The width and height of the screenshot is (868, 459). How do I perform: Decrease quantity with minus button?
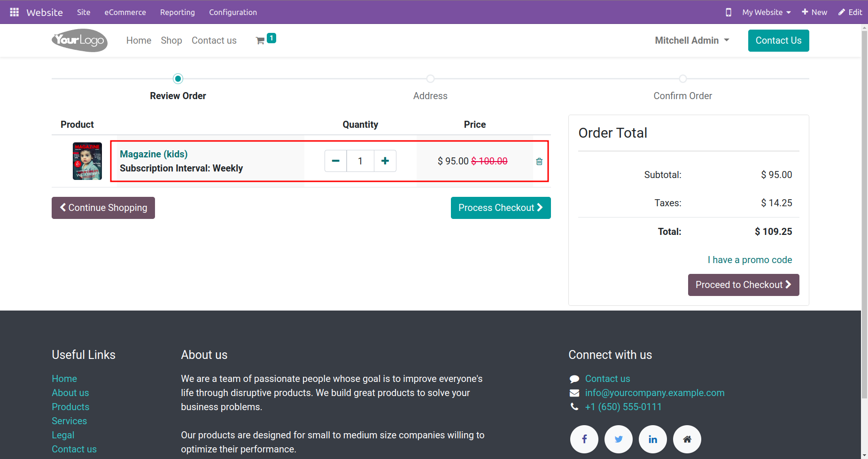[x=335, y=161]
